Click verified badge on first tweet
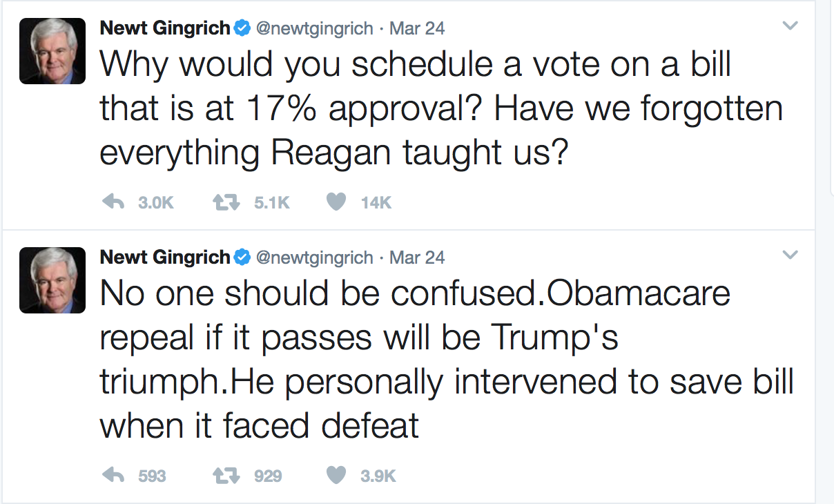 point(242,28)
